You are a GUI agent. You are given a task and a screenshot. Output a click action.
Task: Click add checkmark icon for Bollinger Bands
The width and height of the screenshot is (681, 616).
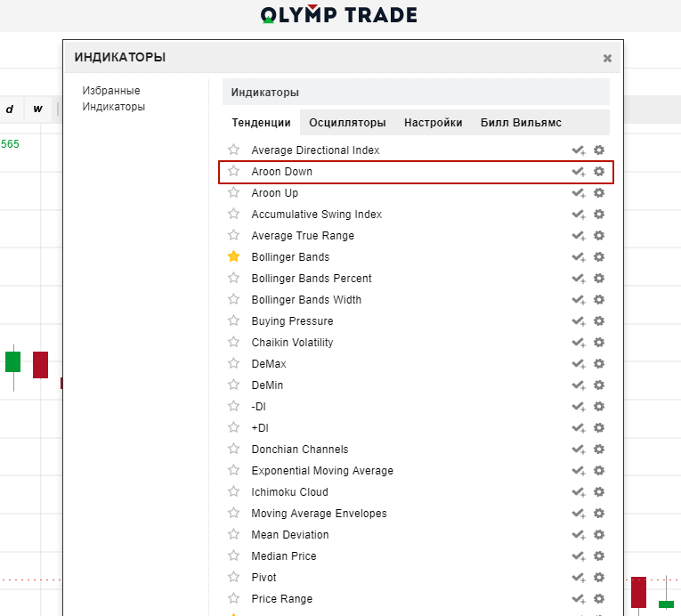click(x=579, y=257)
